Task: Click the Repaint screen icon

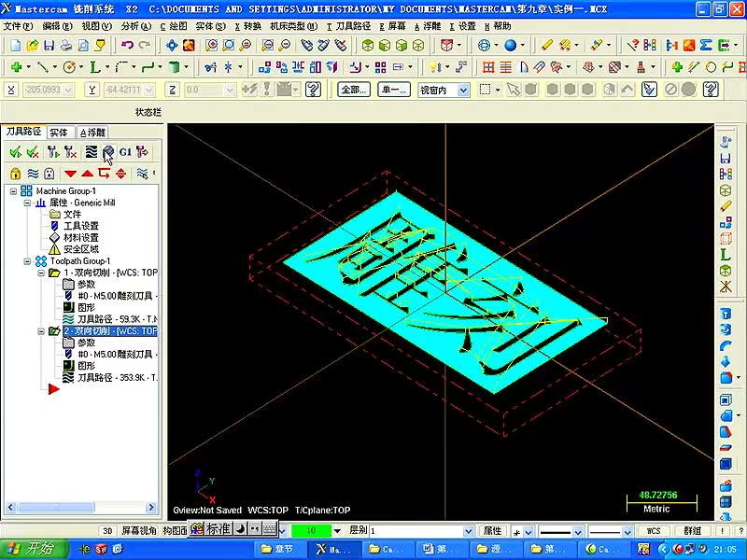Action: 190,45
